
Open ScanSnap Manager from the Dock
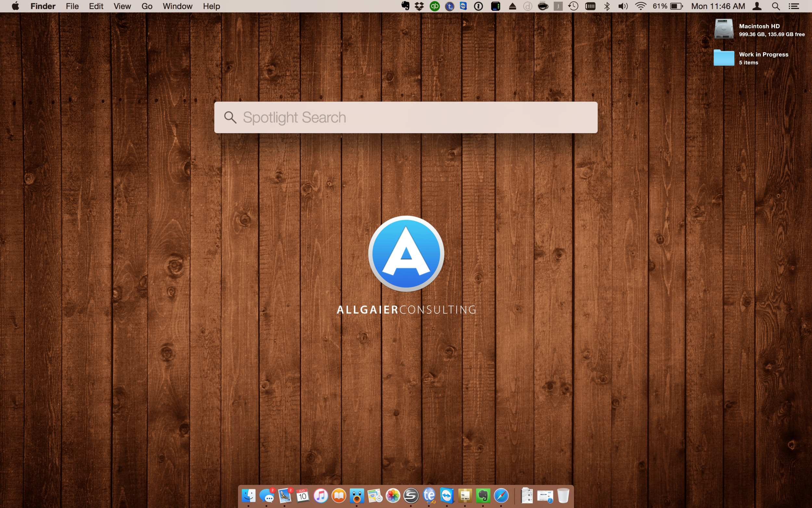tap(411, 495)
